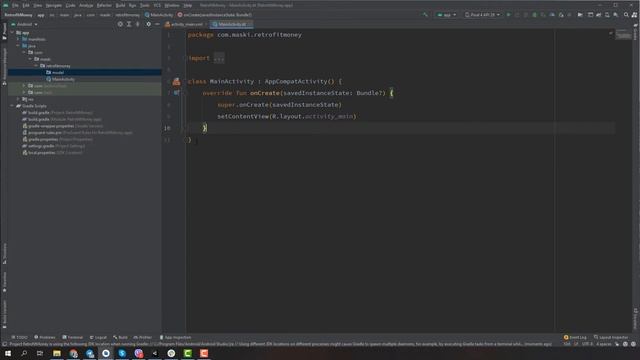Open proguard-rules.pro file
Image resolution: width=640 pixels, height=360 pixels.
(x=78, y=133)
